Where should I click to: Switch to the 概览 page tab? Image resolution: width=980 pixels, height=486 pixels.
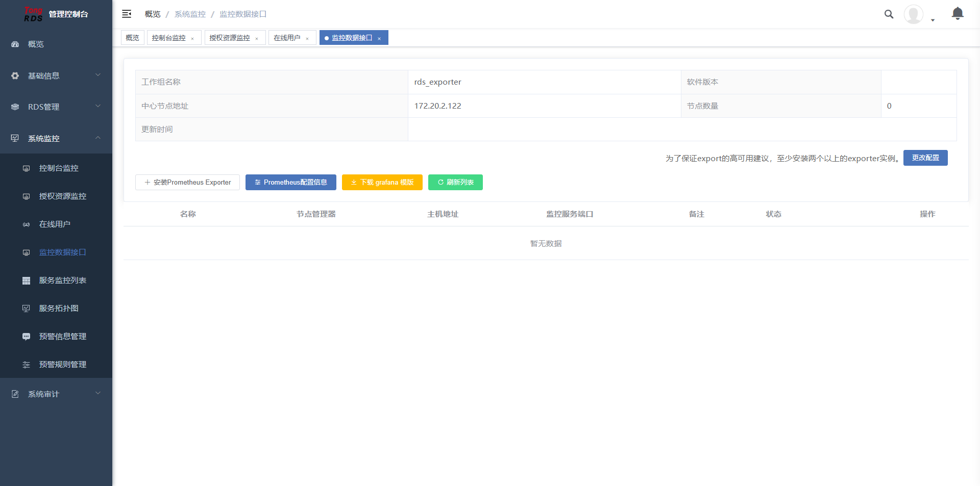click(133, 38)
